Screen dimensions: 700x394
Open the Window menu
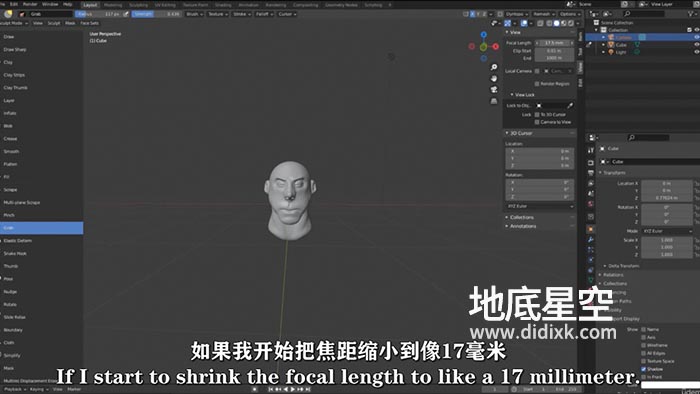tap(50, 4)
